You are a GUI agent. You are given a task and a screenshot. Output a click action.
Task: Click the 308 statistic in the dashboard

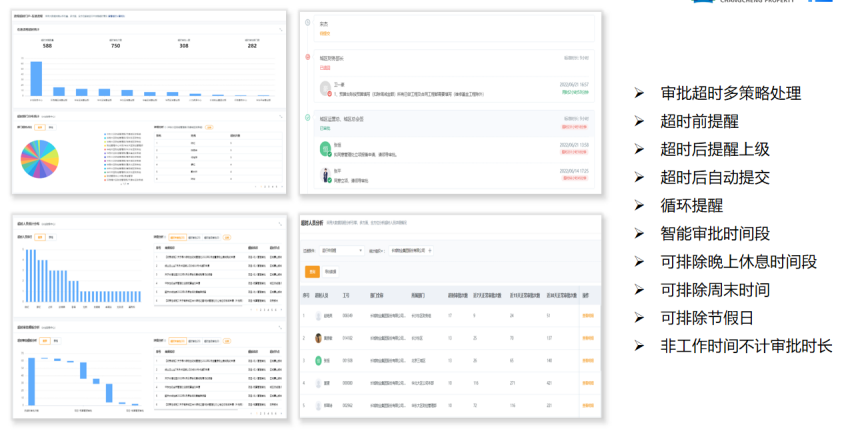pyautogui.click(x=184, y=46)
